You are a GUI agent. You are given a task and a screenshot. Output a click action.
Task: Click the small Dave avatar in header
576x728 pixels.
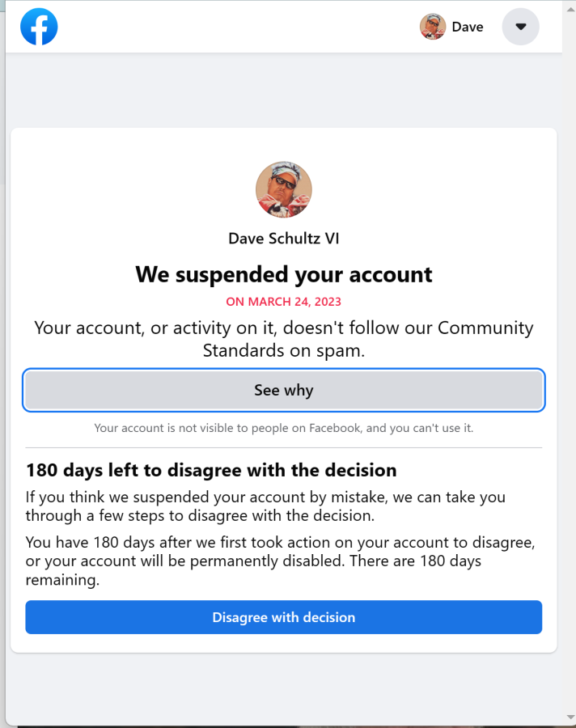point(433,27)
